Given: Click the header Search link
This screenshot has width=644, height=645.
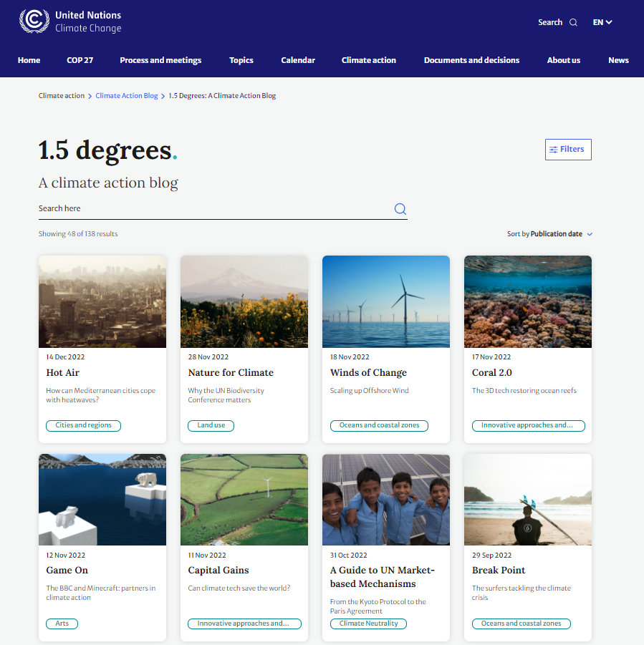Looking at the screenshot, I should point(550,22).
